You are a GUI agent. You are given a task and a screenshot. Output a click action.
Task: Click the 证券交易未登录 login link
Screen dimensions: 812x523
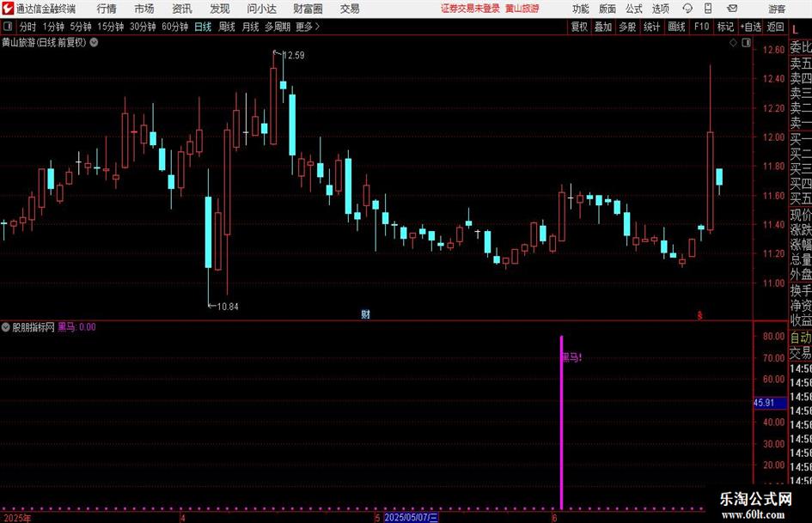(x=470, y=9)
